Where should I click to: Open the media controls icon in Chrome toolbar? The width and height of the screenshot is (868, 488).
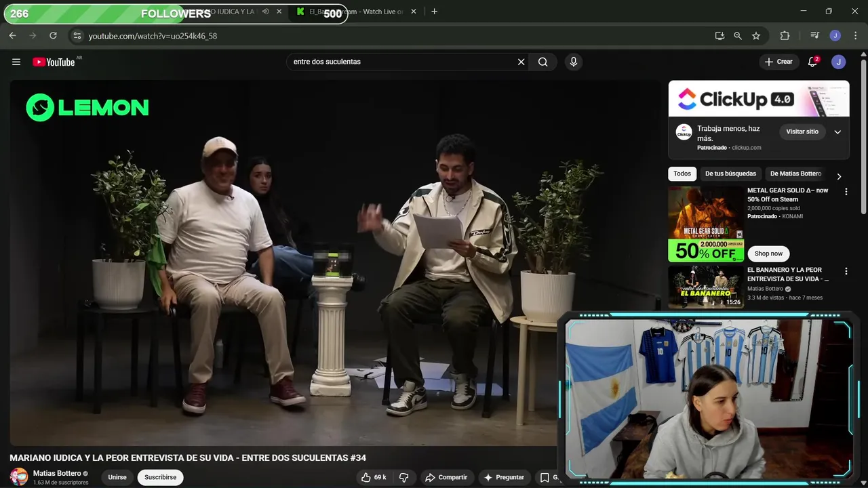[x=814, y=35]
